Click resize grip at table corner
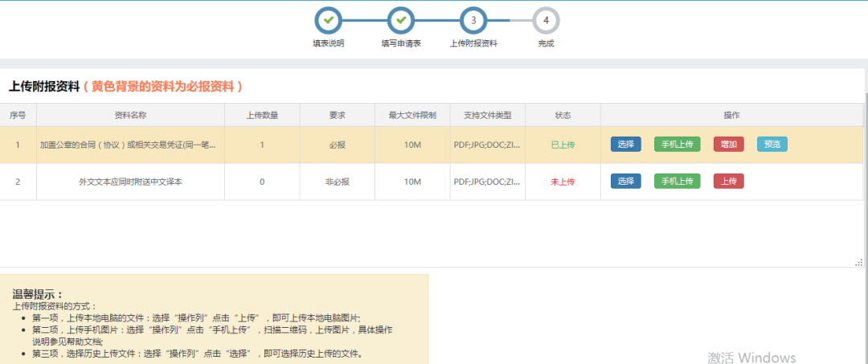Viewport: 868px width, 364px height. (859, 262)
